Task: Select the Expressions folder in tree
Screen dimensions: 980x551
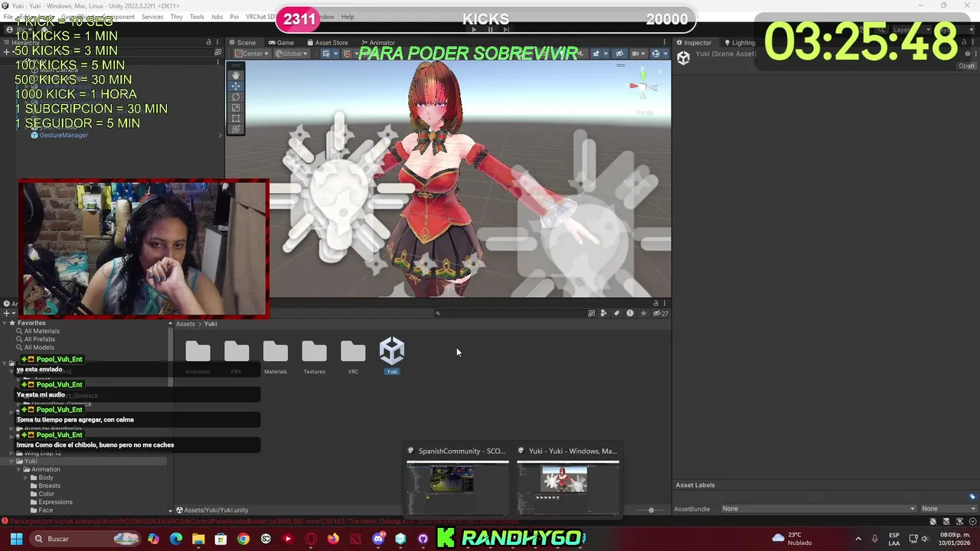Action: 54,502
